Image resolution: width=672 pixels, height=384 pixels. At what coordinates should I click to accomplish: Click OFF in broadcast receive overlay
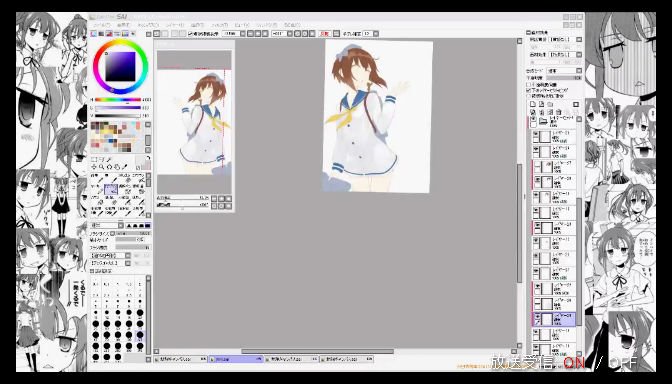pyautogui.click(x=623, y=363)
